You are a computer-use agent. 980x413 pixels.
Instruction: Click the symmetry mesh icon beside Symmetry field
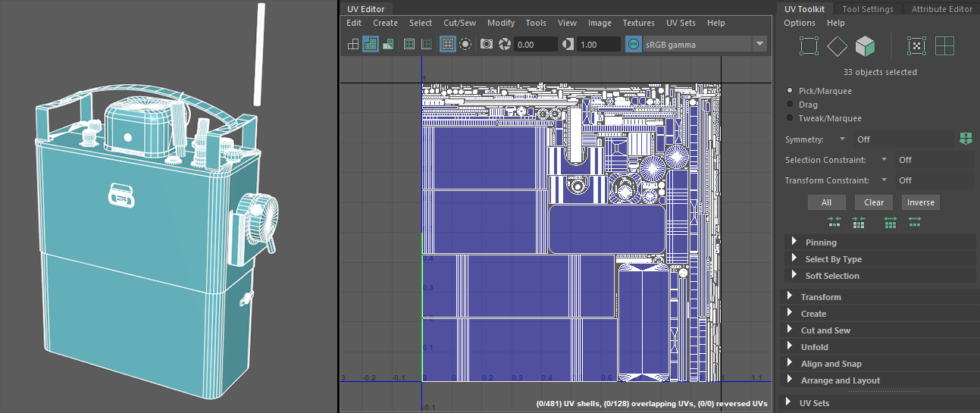click(x=965, y=139)
